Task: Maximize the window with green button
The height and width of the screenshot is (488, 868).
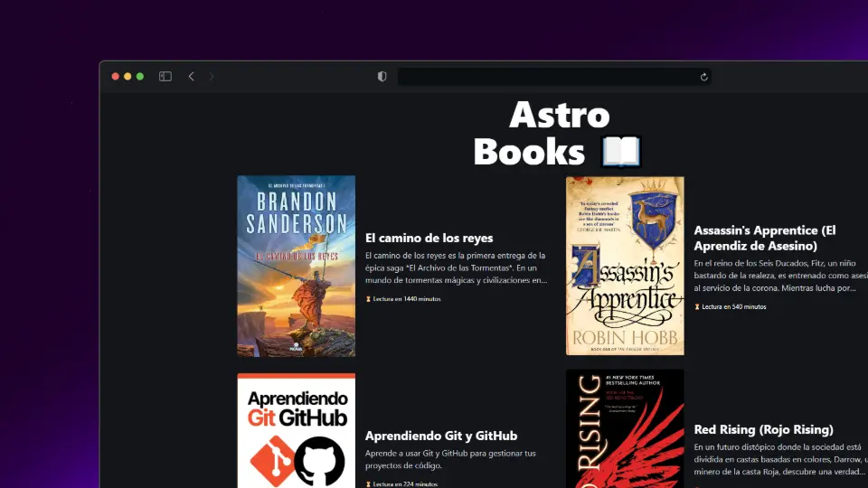Action: 140,76
